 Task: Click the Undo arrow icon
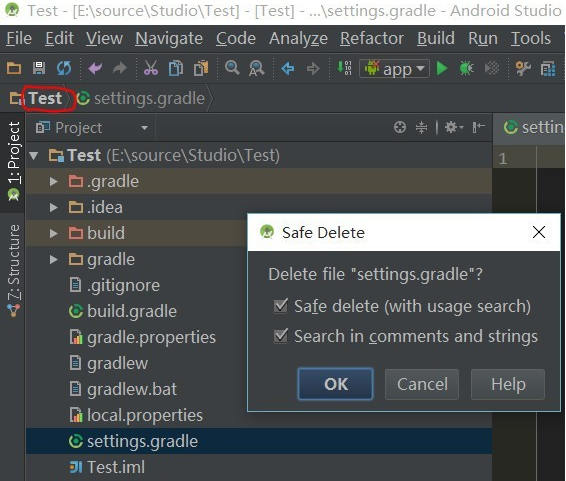95,68
